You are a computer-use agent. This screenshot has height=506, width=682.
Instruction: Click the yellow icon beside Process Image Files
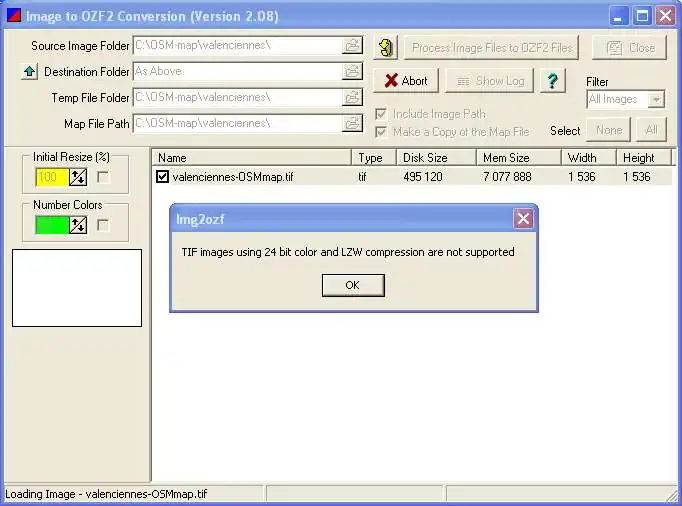pyautogui.click(x=386, y=47)
